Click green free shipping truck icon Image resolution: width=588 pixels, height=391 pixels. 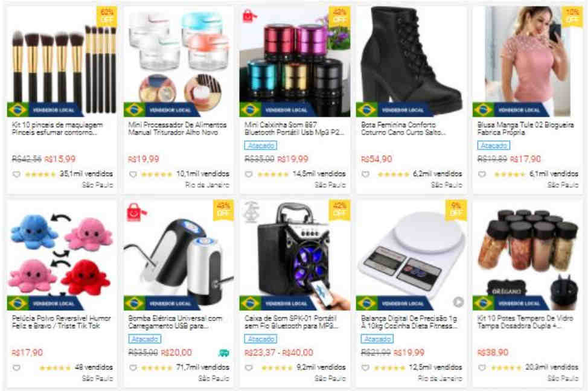224,353
